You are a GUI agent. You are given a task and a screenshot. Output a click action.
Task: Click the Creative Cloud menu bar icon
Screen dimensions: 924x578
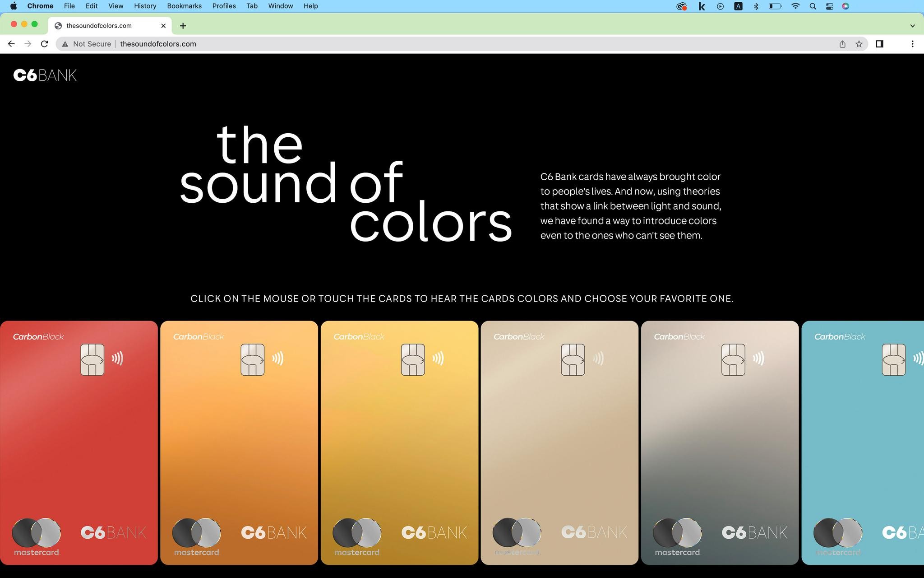[681, 6]
